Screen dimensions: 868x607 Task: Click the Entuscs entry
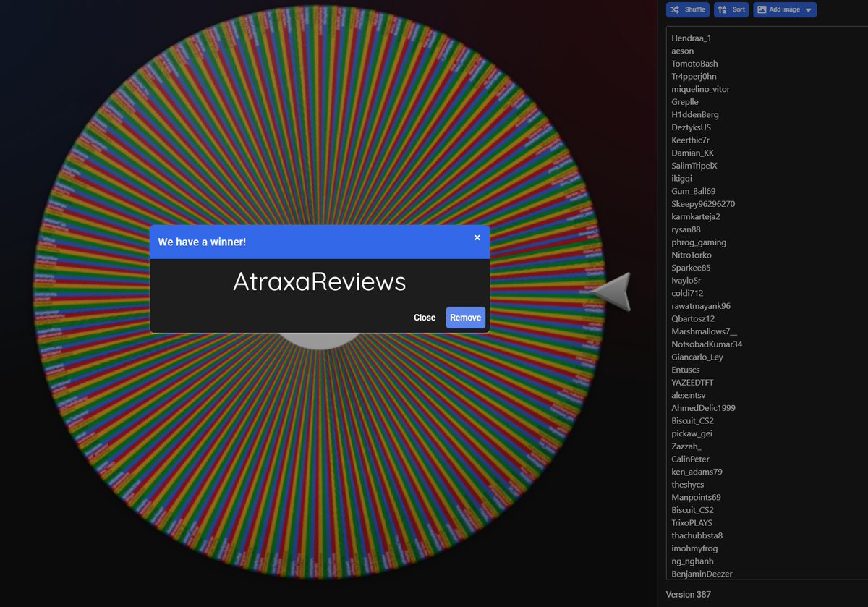click(x=686, y=370)
